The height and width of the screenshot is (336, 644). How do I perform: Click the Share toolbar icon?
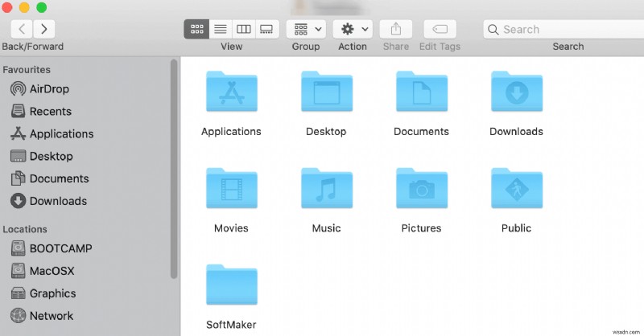pyautogui.click(x=396, y=29)
